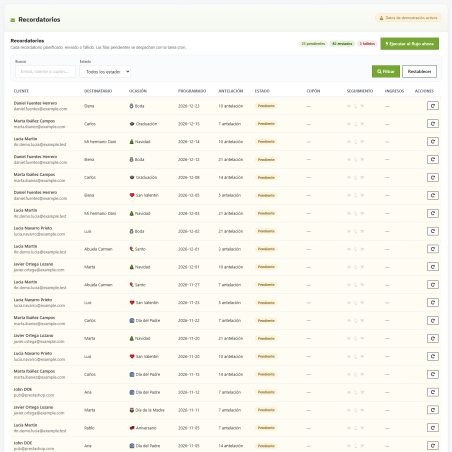Click the action icon for Lucía Navarro's Boda row
Viewport: 452px width, 452px height.
(x=433, y=231)
